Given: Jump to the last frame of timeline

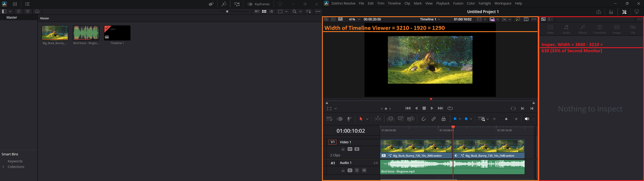Looking at the screenshot, I should pos(440,108).
